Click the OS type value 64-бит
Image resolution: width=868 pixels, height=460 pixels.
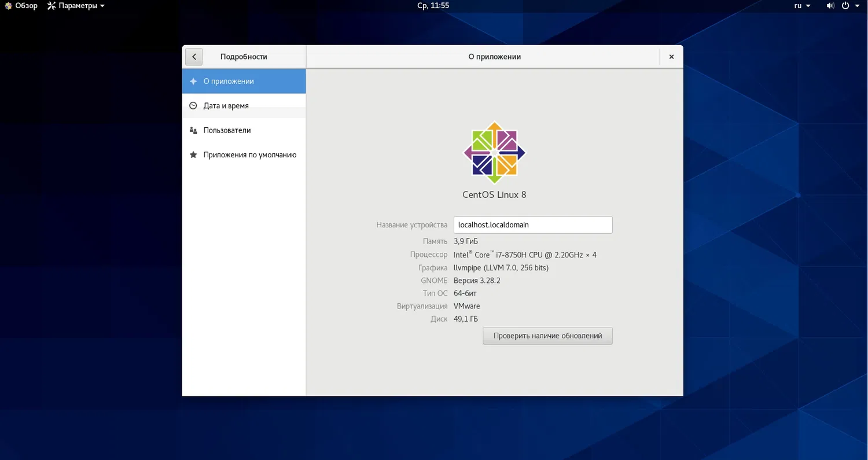[465, 293]
